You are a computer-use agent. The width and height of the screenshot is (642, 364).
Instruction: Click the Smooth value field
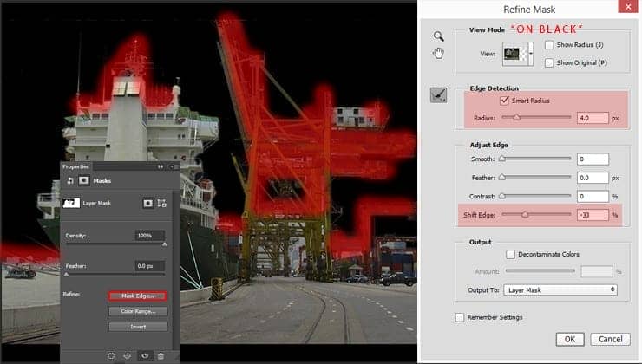click(x=593, y=159)
